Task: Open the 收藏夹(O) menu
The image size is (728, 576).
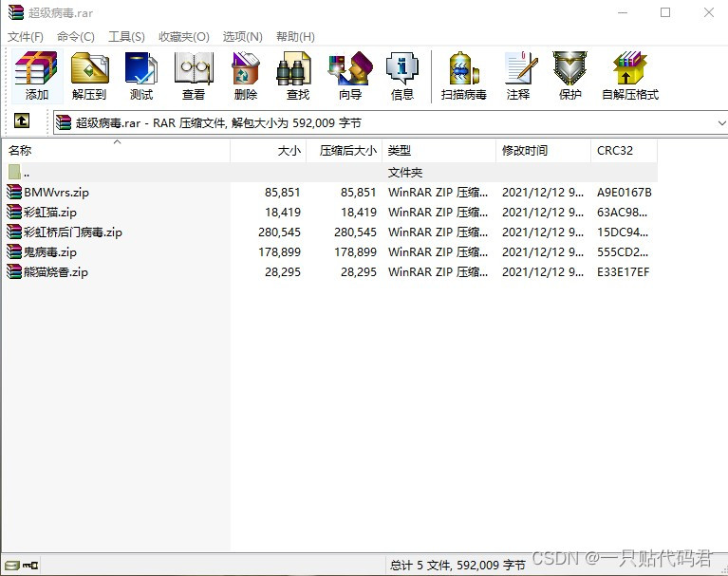Action: 184,37
